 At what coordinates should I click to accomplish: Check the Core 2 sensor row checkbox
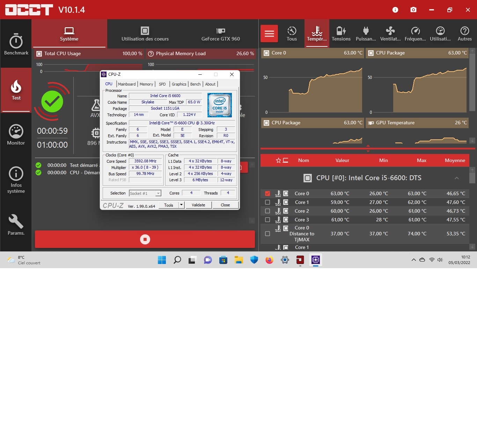click(267, 211)
